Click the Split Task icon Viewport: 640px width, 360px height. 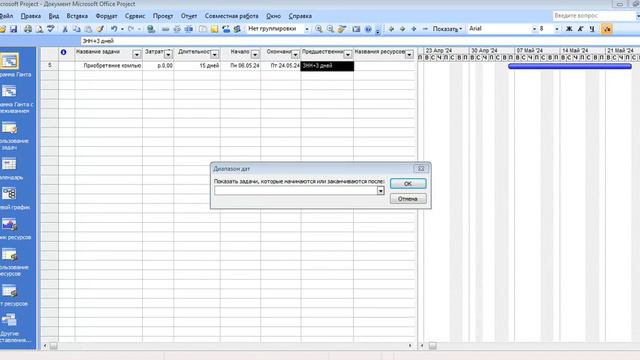pos(189,29)
